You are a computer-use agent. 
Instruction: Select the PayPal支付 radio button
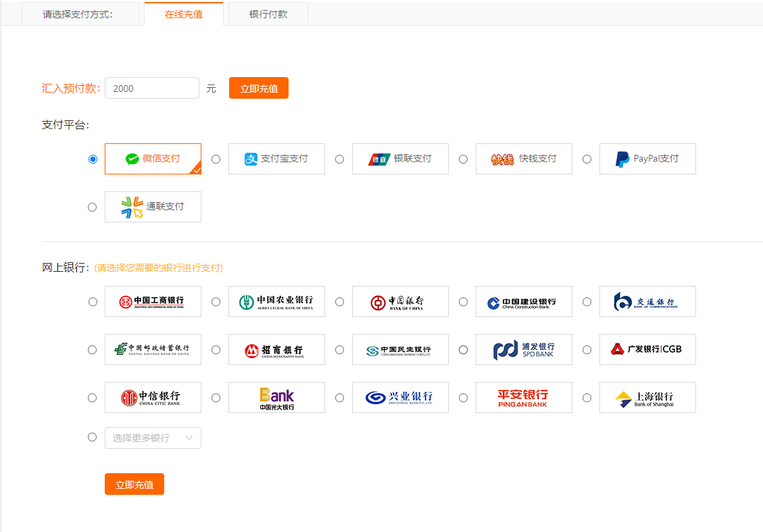point(587,159)
